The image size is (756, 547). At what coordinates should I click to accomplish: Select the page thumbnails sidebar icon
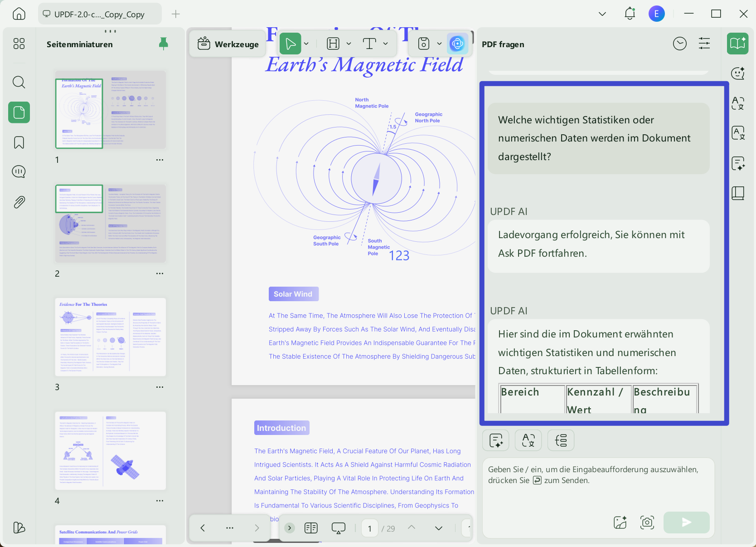[x=19, y=112]
